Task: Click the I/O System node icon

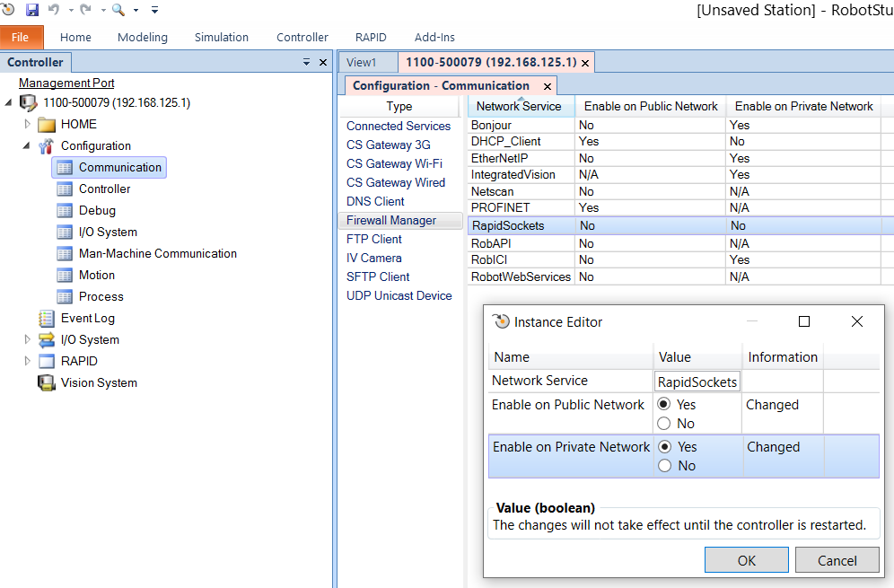Action: pos(46,340)
